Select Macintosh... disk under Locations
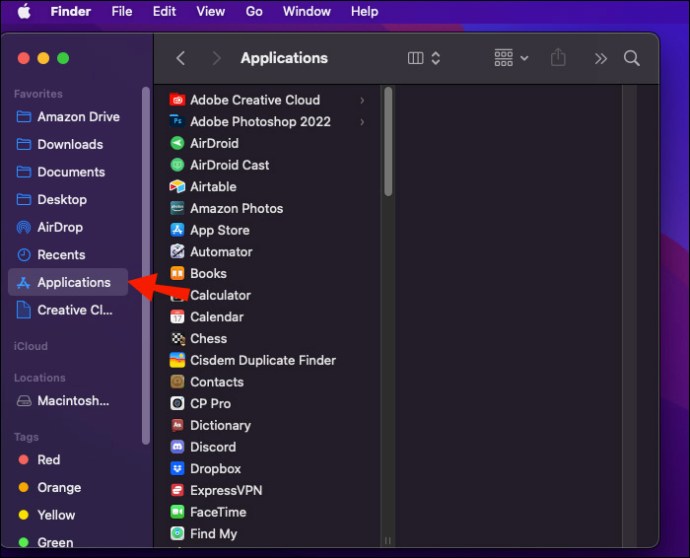 click(68, 401)
